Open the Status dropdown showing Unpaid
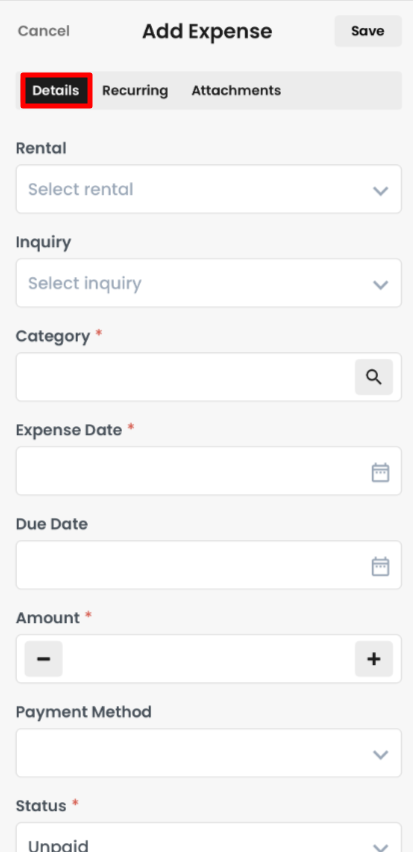Viewport: 413px width, 852px height. (x=209, y=837)
